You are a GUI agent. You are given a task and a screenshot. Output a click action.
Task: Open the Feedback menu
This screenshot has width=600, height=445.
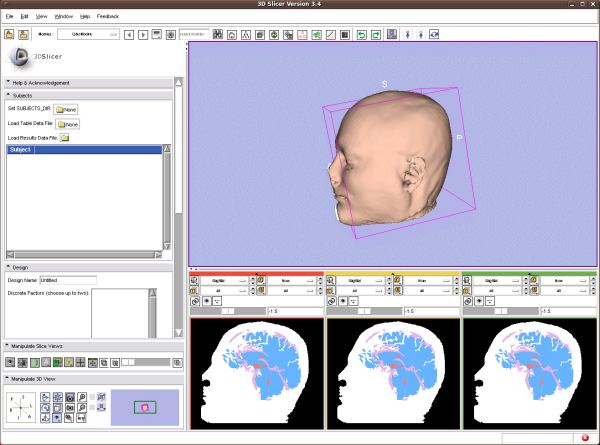click(x=108, y=16)
